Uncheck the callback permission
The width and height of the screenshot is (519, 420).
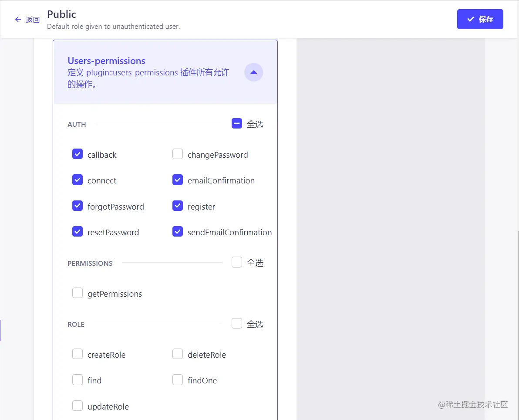click(x=78, y=154)
